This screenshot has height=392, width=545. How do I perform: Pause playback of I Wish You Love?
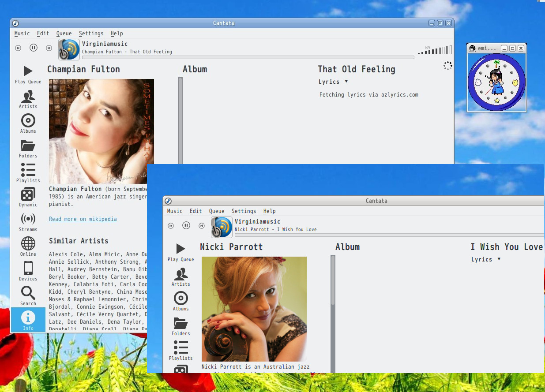point(186,225)
